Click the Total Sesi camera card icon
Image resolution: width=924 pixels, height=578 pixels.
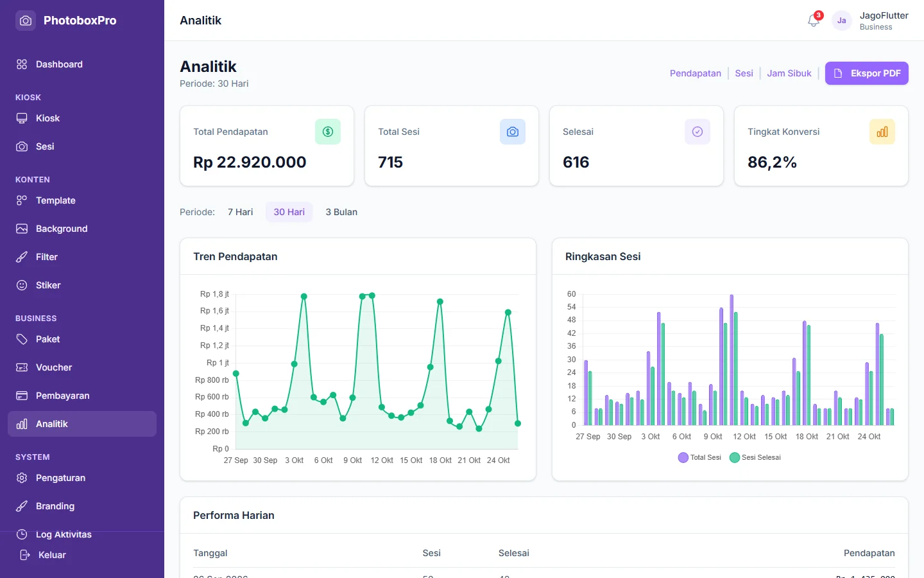click(x=513, y=132)
